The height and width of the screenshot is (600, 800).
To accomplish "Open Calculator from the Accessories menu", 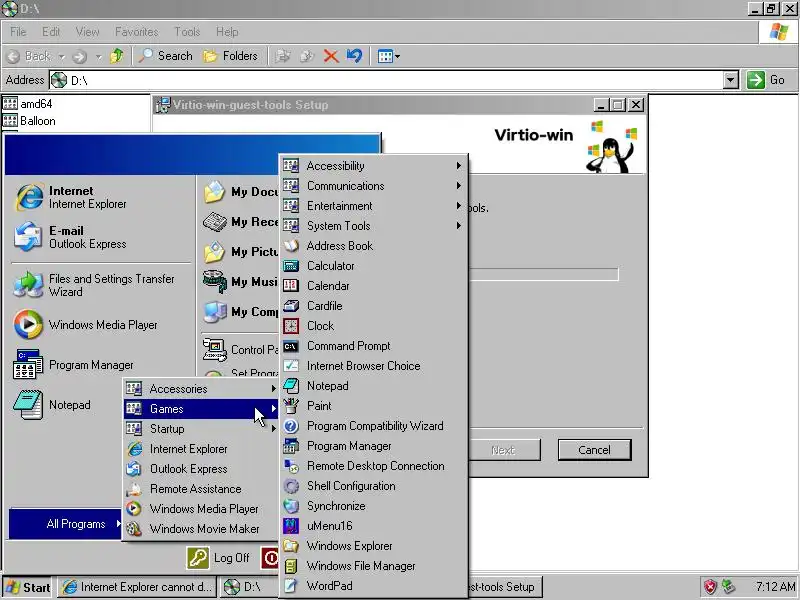I will pos(373,266).
